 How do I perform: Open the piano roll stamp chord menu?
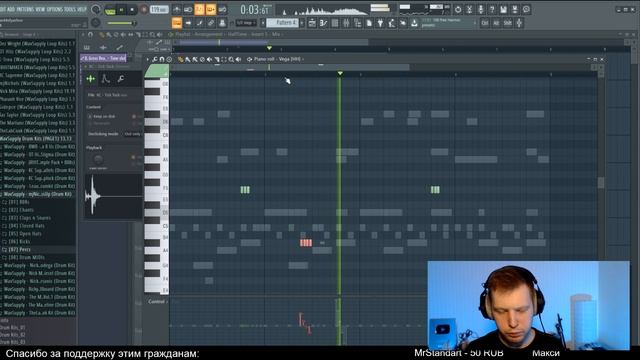[x=169, y=60]
